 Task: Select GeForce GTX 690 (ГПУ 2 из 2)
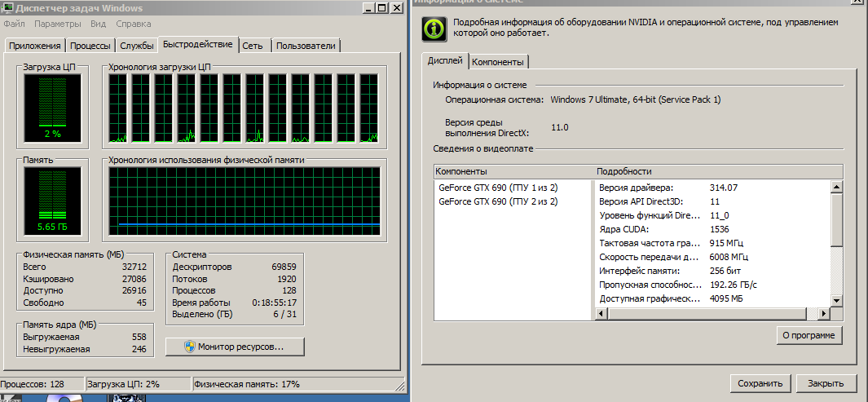coord(498,201)
